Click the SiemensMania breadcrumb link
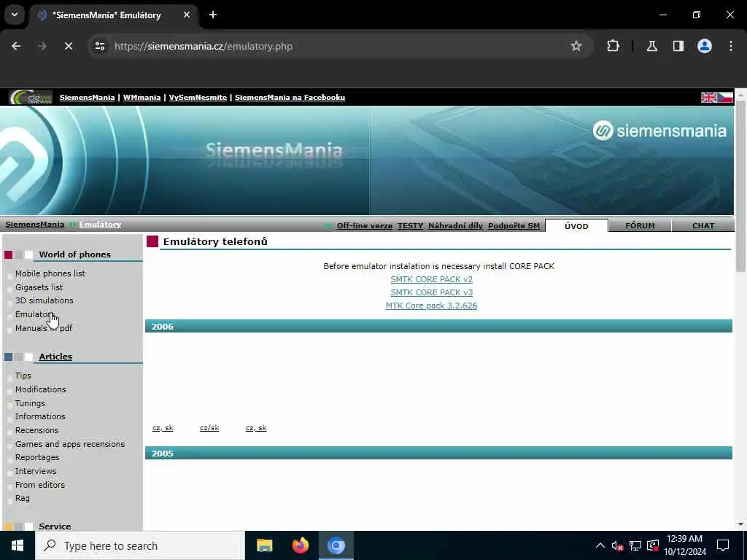This screenshot has width=747, height=560. (x=35, y=225)
